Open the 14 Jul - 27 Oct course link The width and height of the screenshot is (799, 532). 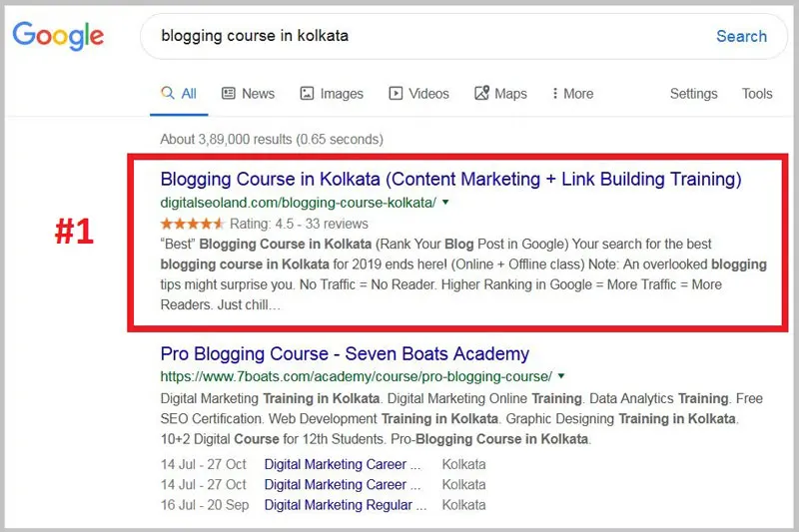point(343,464)
